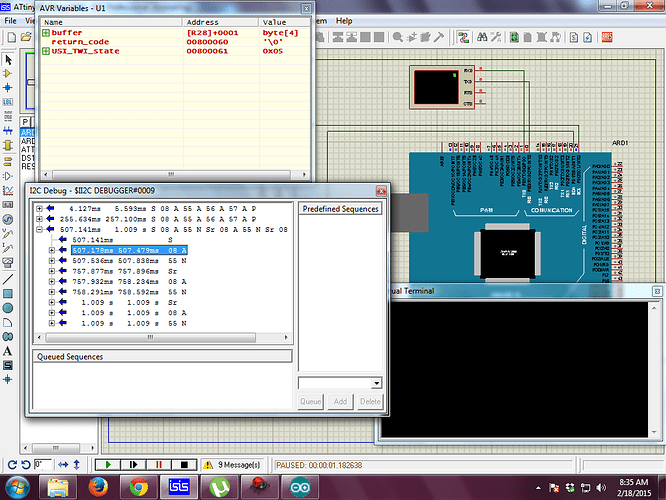The image size is (666, 500).
Task: Select the Device Pins tool
Action: click(x=8, y=176)
